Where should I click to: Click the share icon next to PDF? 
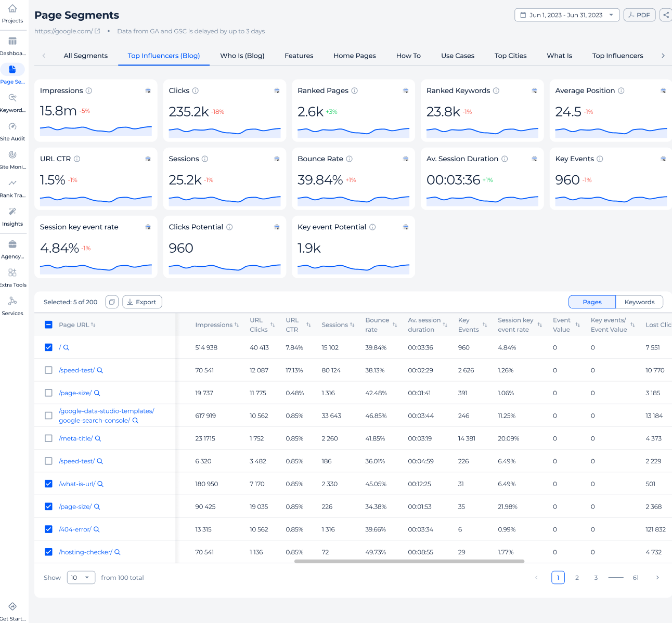click(666, 15)
